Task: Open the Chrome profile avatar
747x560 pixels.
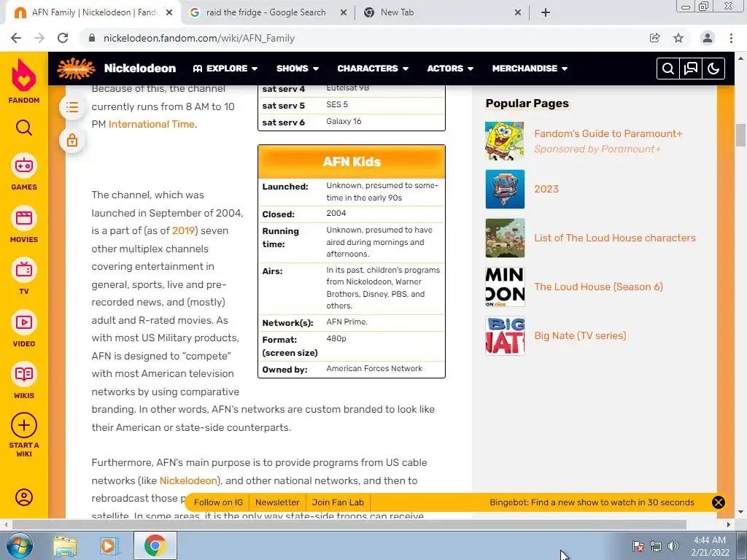Action: pyautogui.click(x=708, y=38)
